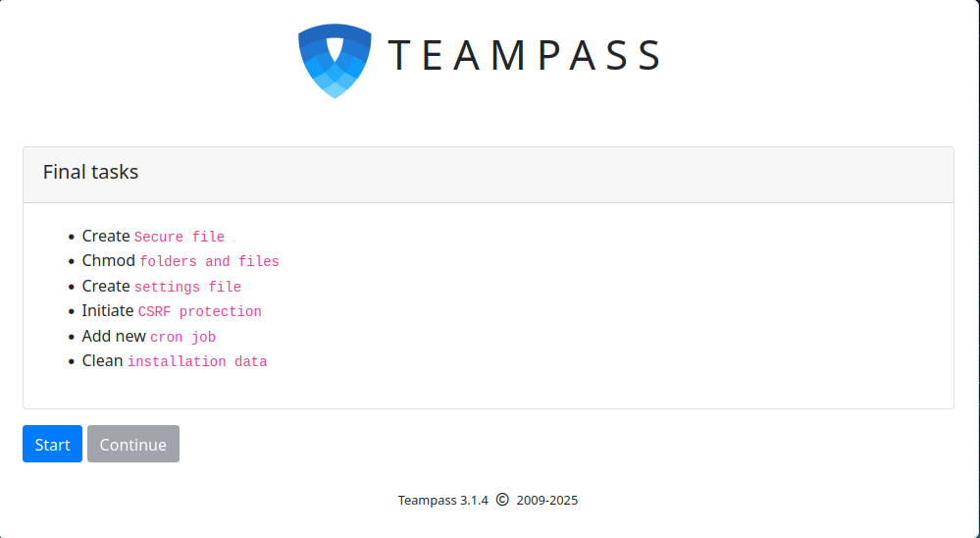The height and width of the screenshot is (538, 980).
Task: Click the word Create before Secure file
Action: click(106, 237)
